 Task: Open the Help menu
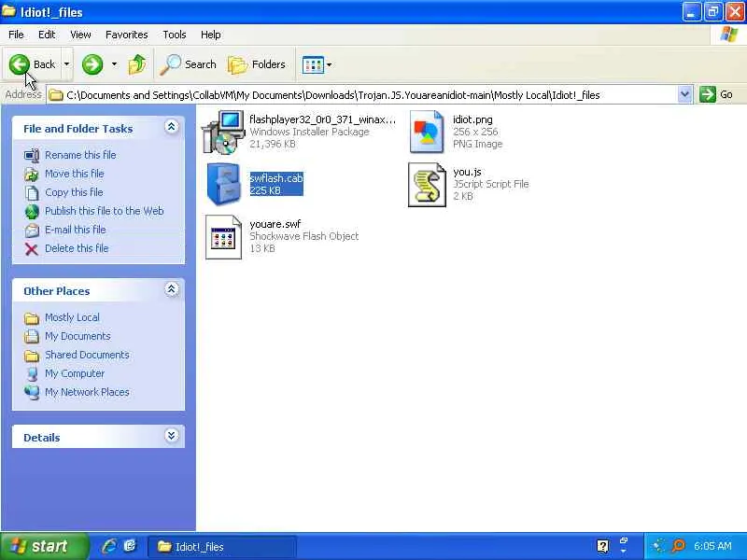[x=211, y=35]
